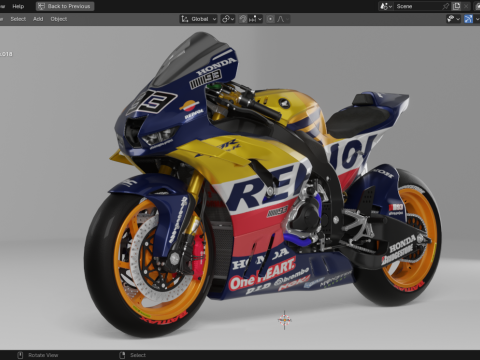Viewport: 480px width, 360px height.
Task: Delete the scene with the X icon
Action: tap(466, 6)
